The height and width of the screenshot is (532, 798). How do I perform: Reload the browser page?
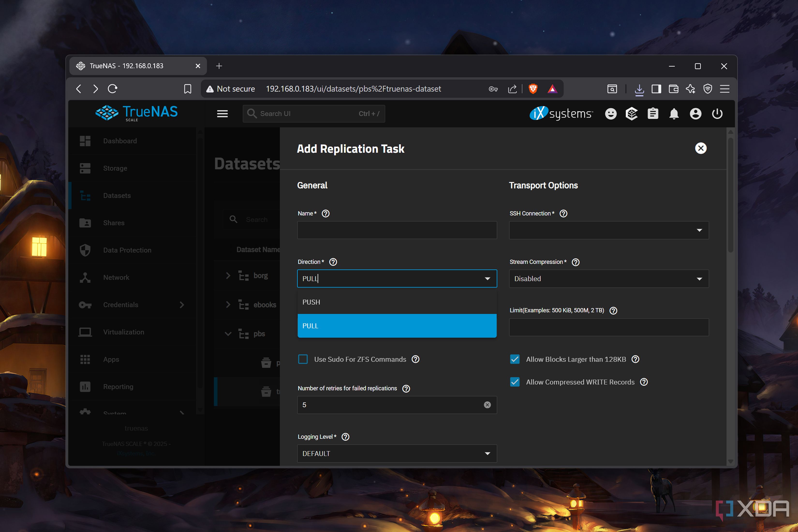(x=112, y=89)
